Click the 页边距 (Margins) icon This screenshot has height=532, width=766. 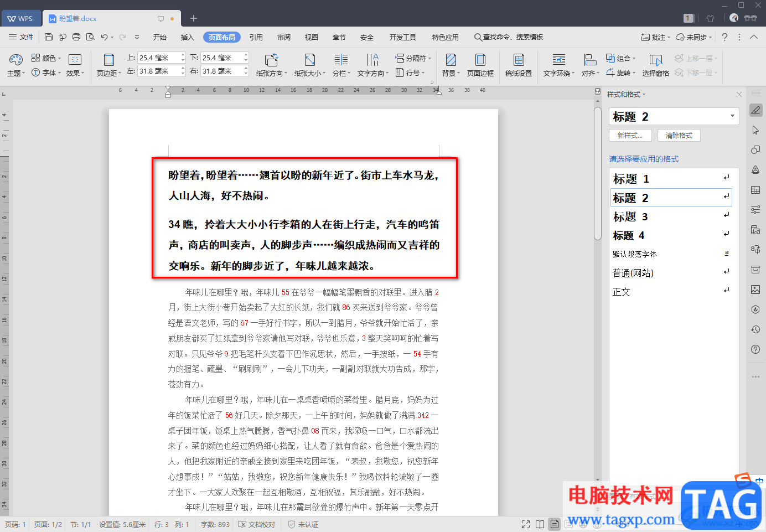pyautogui.click(x=109, y=60)
